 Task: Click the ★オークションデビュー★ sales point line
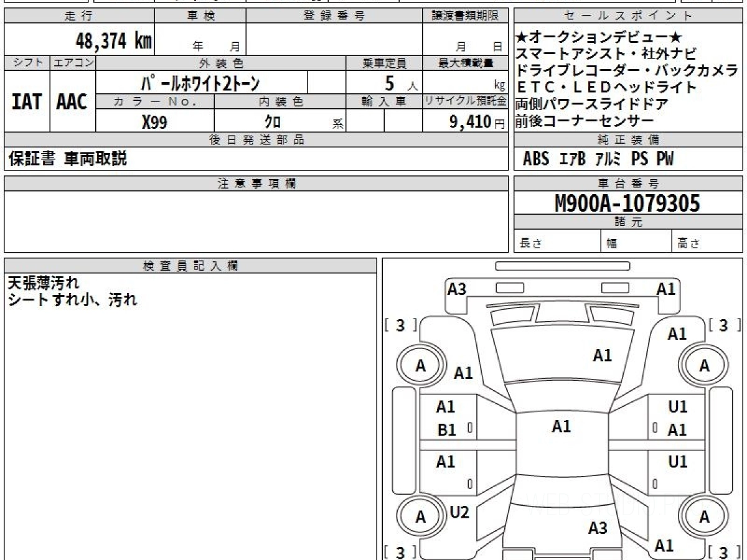coord(599,37)
